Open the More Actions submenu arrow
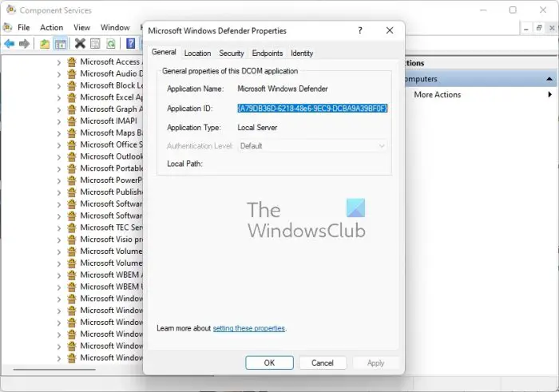 549,94
